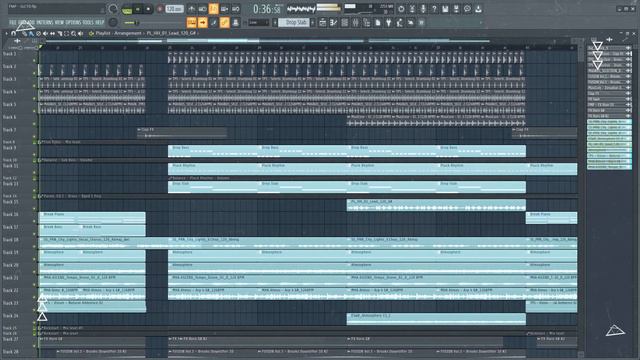Select first 'Pluck Rhythm' clip on Track 11
The width and height of the screenshot is (640, 360).
click(x=212, y=169)
